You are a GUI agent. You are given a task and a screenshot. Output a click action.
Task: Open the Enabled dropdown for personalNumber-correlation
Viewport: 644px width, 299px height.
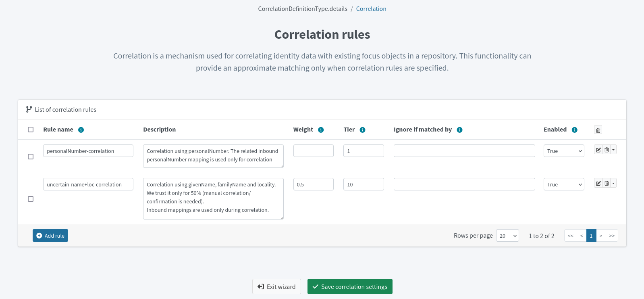point(564,151)
